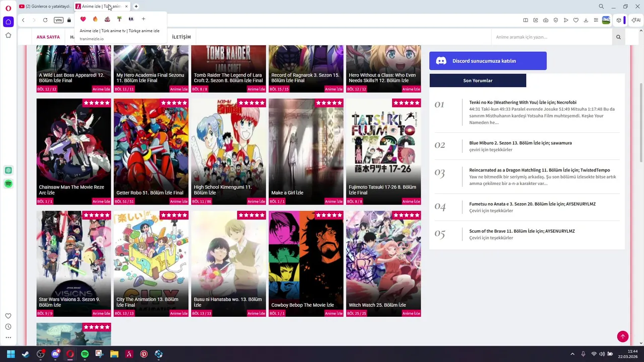Click My Hero Academia Final Sezonu title
Viewport: 644px width, 362px height.
[150, 78]
